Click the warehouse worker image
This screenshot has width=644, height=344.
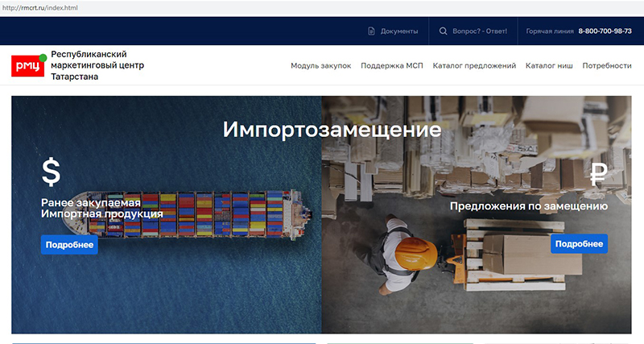[x=477, y=214]
